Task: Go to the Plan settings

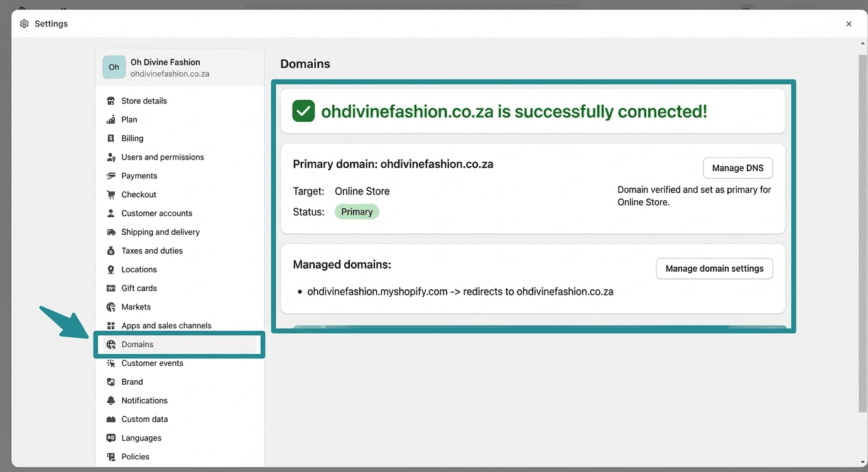Action: coord(180,120)
